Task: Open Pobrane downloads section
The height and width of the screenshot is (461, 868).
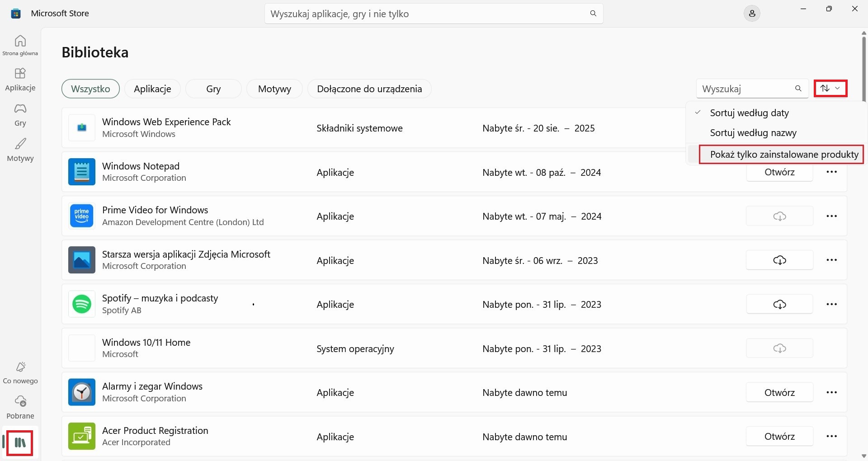Action: point(20,408)
